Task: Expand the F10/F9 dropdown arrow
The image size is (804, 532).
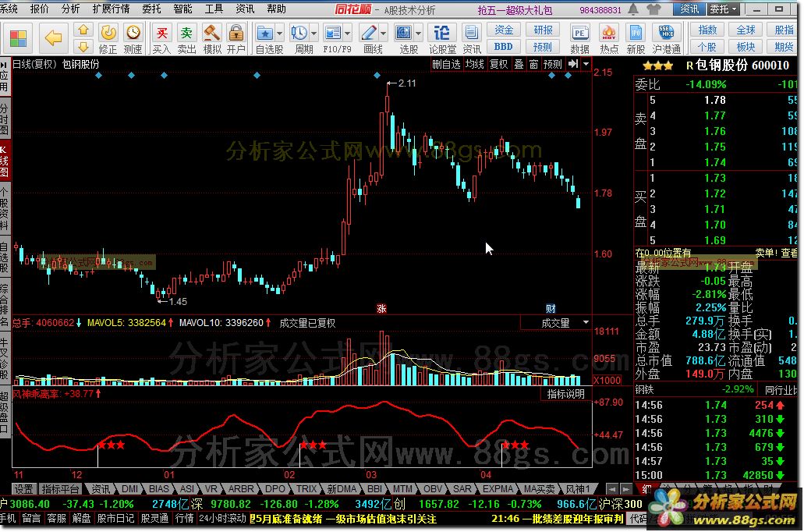Action: (x=348, y=34)
